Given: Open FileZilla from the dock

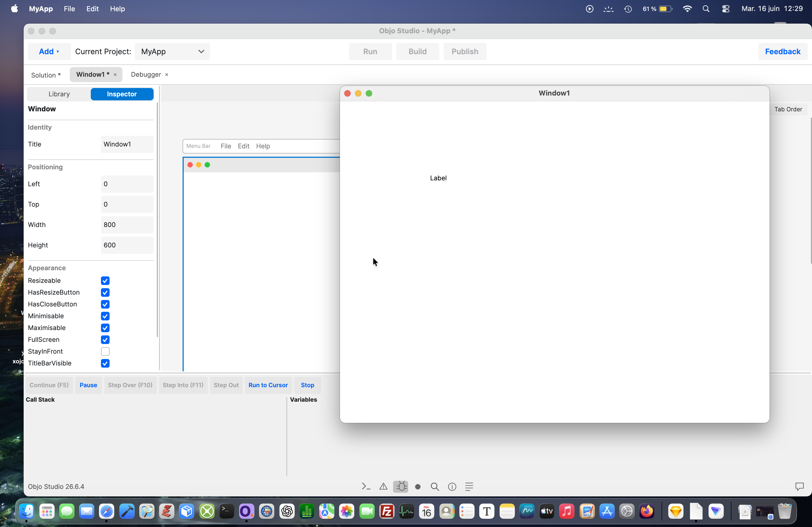Looking at the screenshot, I should pos(387,511).
